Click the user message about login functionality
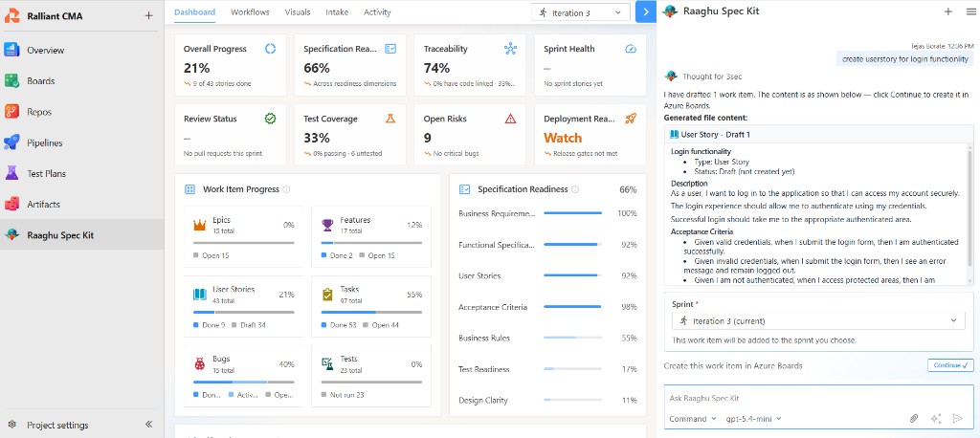This screenshot has width=980, height=438. pyautogui.click(x=905, y=59)
